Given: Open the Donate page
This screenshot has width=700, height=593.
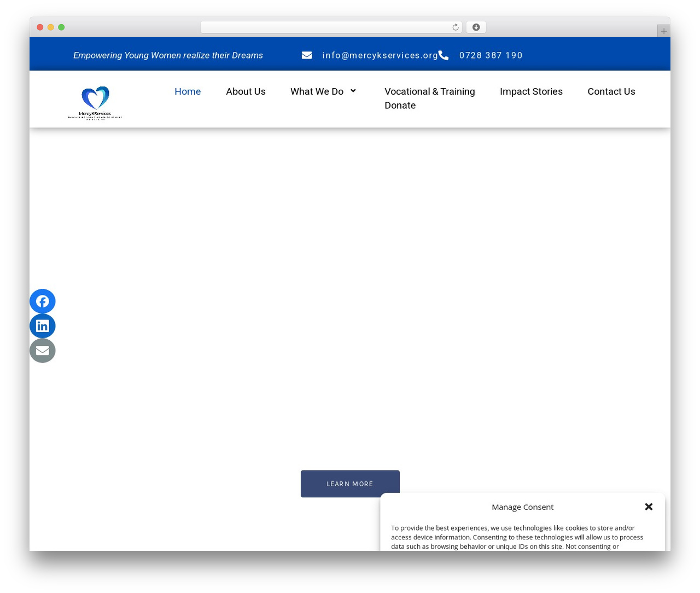Looking at the screenshot, I should (x=400, y=105).
